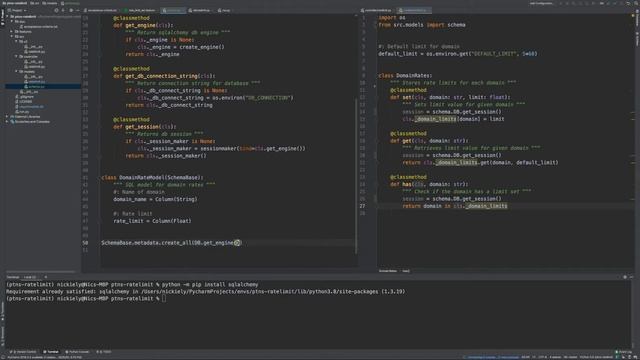Image resolution: width=640 pixels, height=360 pixels.
Task: Select LICENSE file in project tree
Action: (x=24, y=102)
